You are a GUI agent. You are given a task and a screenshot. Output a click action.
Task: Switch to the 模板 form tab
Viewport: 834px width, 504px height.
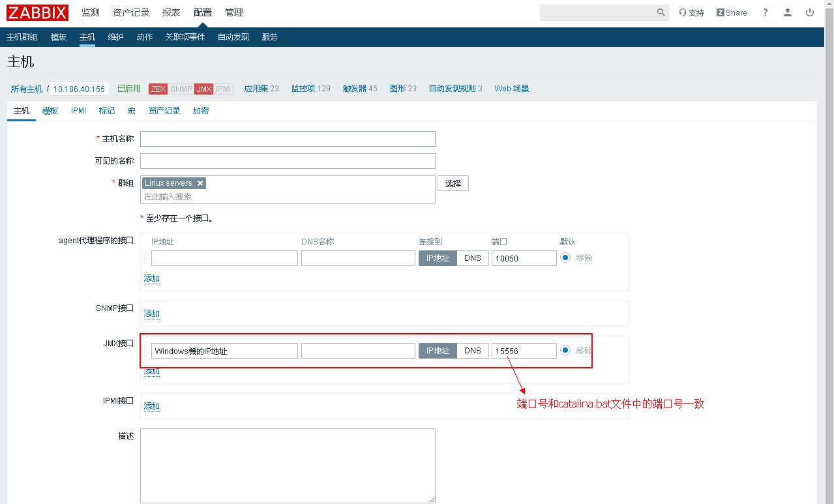[x=50, y=111]
